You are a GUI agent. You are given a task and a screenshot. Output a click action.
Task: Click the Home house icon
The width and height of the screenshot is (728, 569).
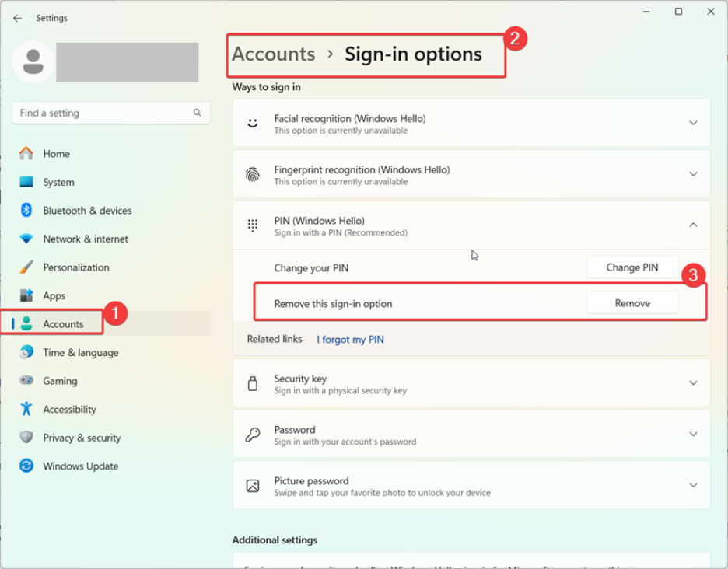(26, 153)
